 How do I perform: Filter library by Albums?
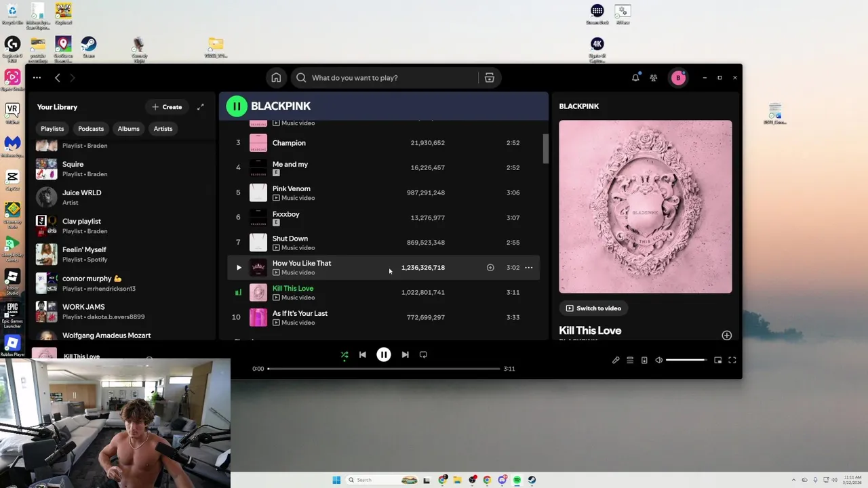(128, 129)
